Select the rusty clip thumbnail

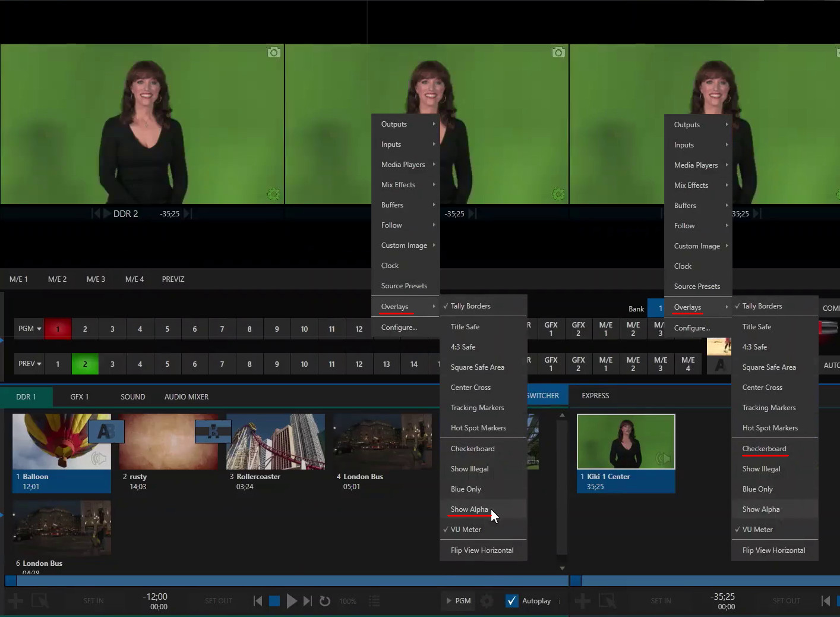(169, 442)
